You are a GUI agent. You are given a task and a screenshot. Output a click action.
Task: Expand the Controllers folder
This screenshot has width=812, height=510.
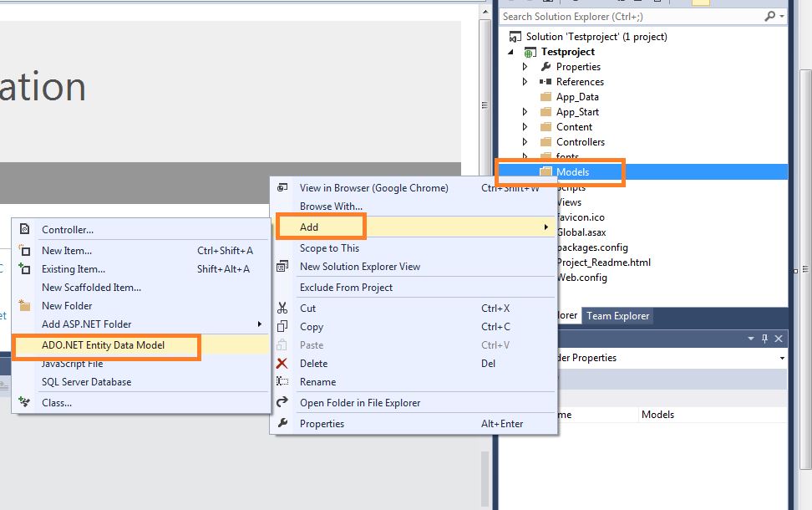point(525,142)
